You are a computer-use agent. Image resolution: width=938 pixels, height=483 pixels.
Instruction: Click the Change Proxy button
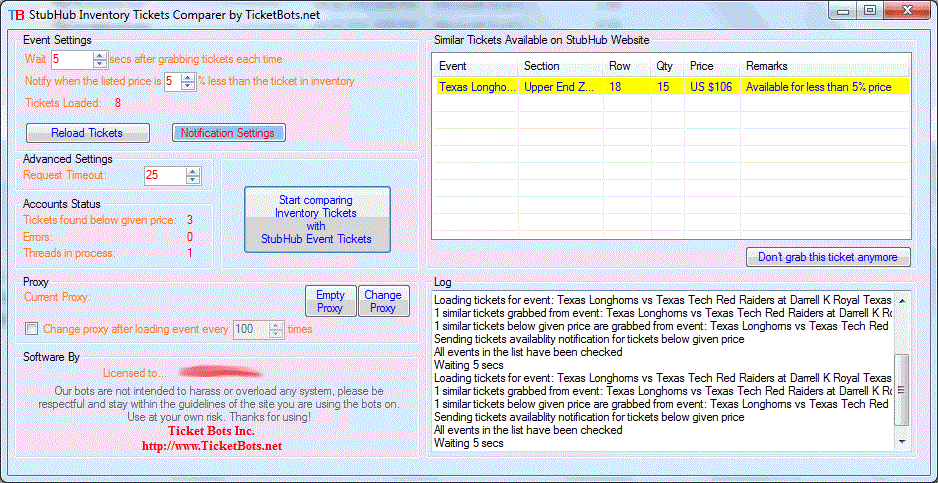383,301
